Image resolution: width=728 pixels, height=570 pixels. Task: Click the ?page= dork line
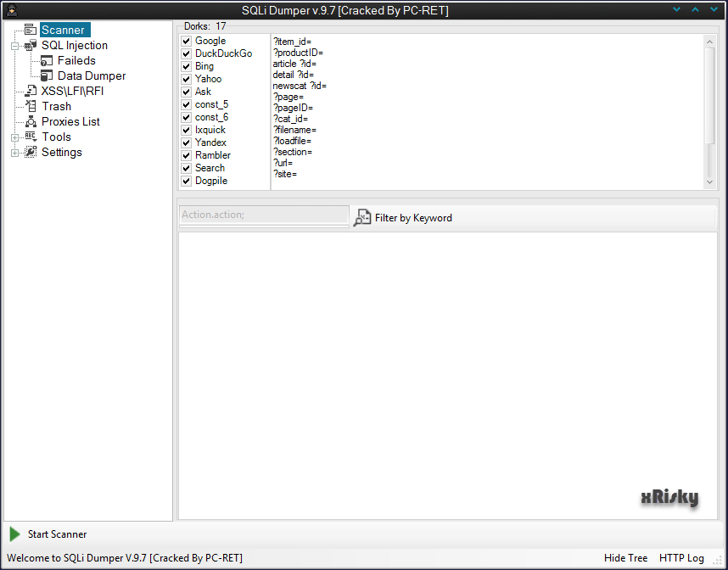pos(288,97)
